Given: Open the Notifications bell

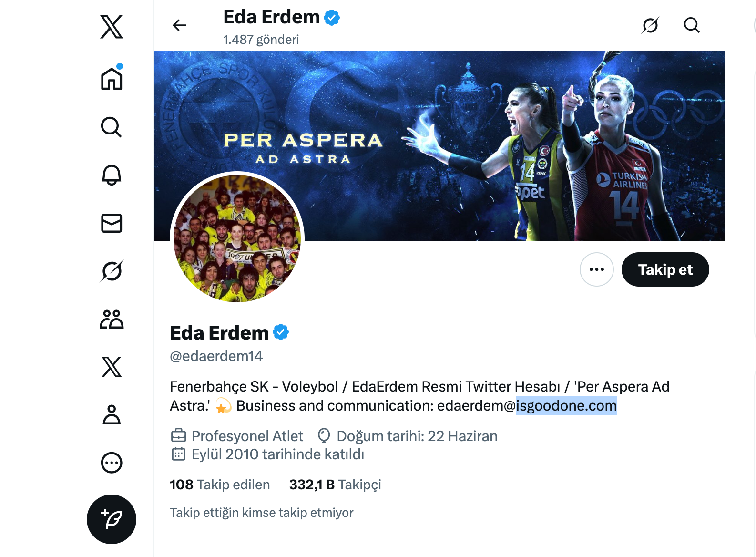Looking at the screenshot, I should pyautogui.click(x=112, y=175).
